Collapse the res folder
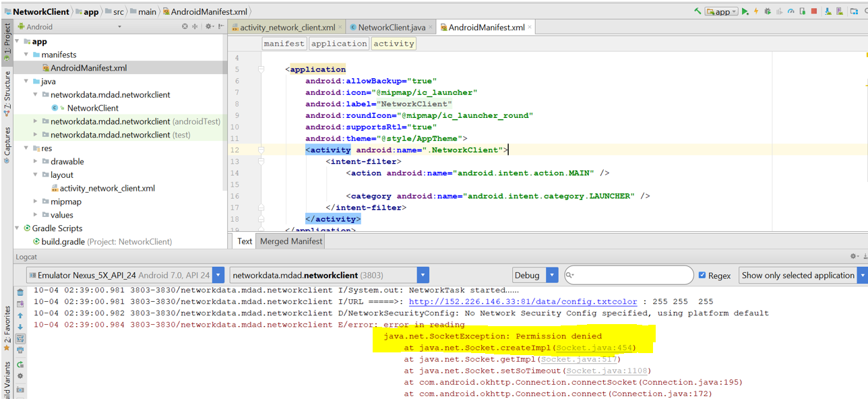The width and height of the screenshot is (868, 409). tap(26, 148)
